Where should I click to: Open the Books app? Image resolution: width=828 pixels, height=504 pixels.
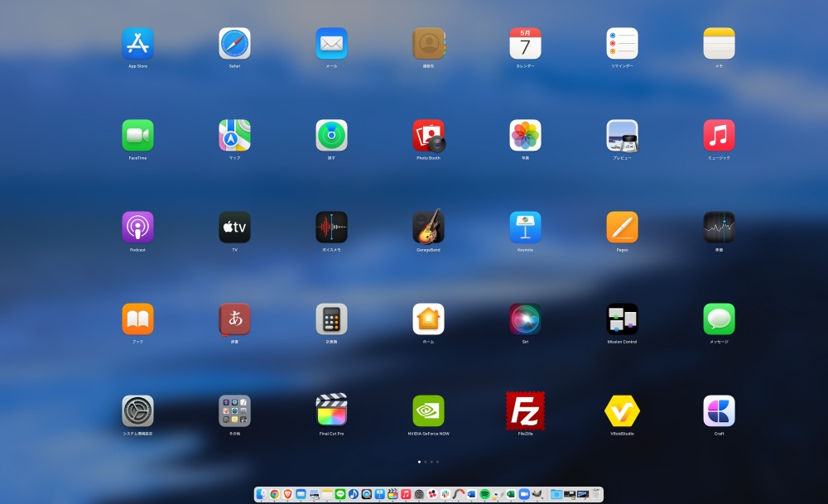(x=137, y=319)
